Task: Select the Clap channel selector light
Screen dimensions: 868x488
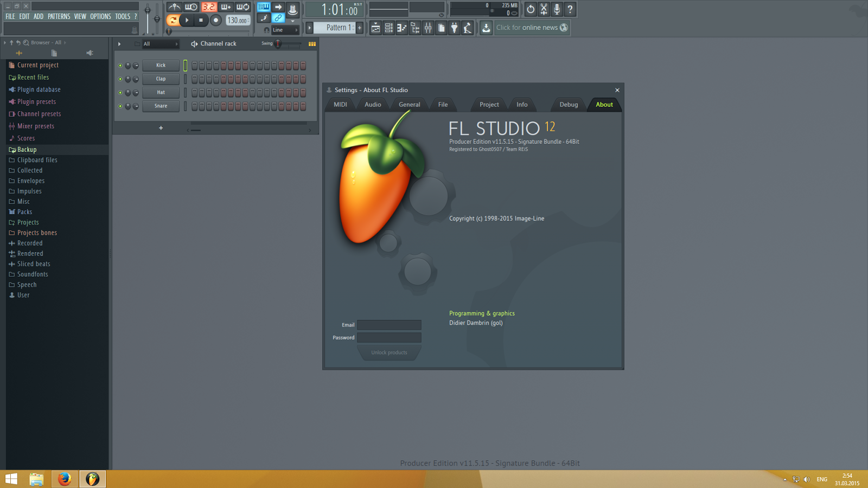Action: tap(185, 79)
